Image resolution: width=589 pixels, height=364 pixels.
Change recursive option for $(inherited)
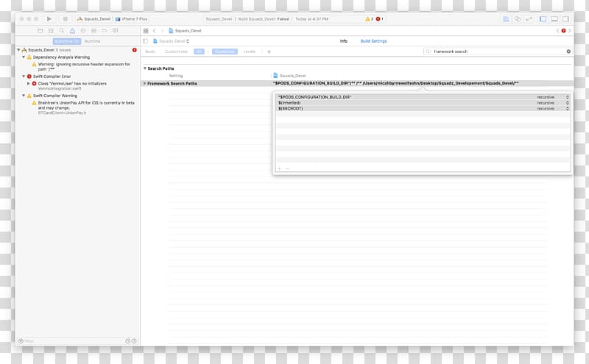553,103
